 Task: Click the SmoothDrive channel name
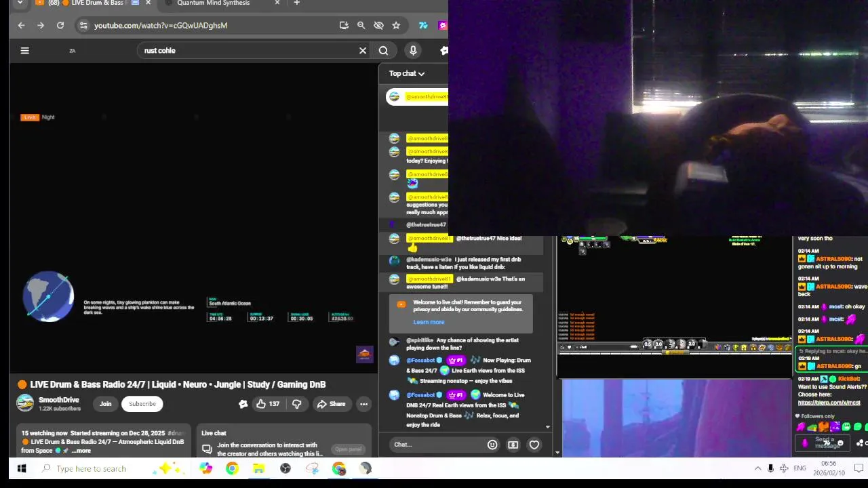[59, 400]
